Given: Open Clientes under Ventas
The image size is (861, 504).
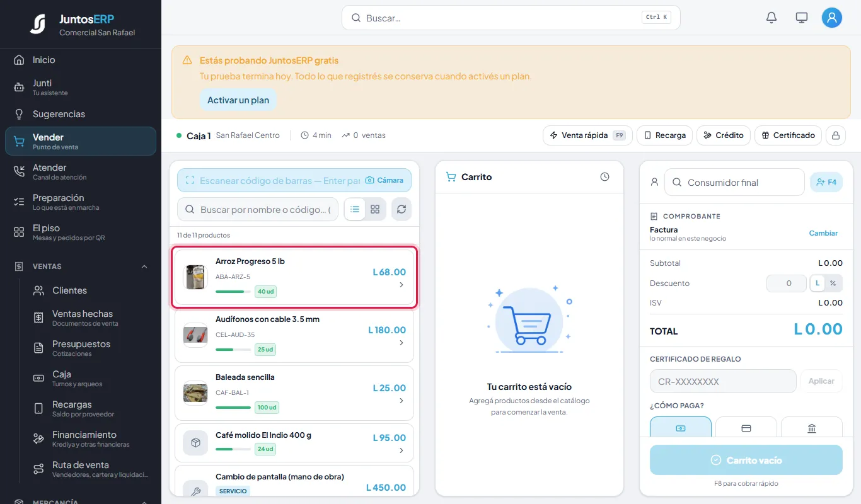Looking at the screenshot, I should click(90, 290).
